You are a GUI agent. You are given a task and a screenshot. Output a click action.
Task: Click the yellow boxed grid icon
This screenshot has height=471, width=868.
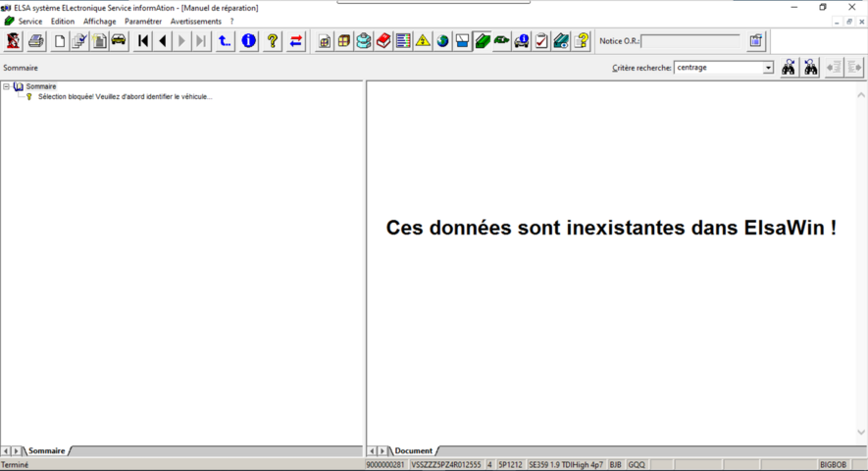[x=344, y=41]
